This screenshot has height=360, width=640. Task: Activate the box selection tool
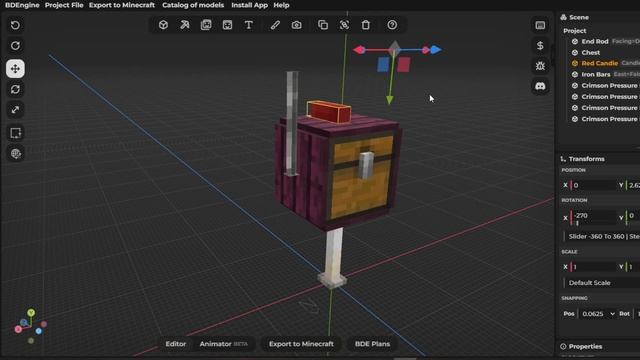point(15,133)
